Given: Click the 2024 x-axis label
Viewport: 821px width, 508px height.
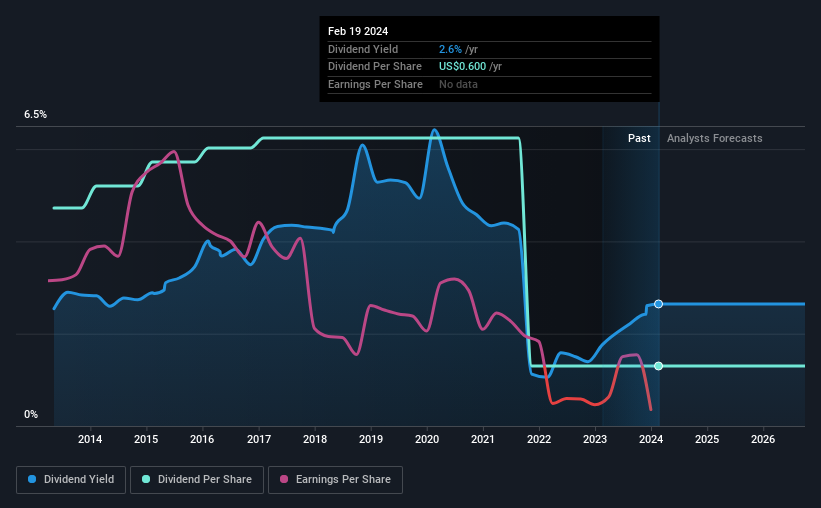Looking at the screenshot, I should [651, 439].
